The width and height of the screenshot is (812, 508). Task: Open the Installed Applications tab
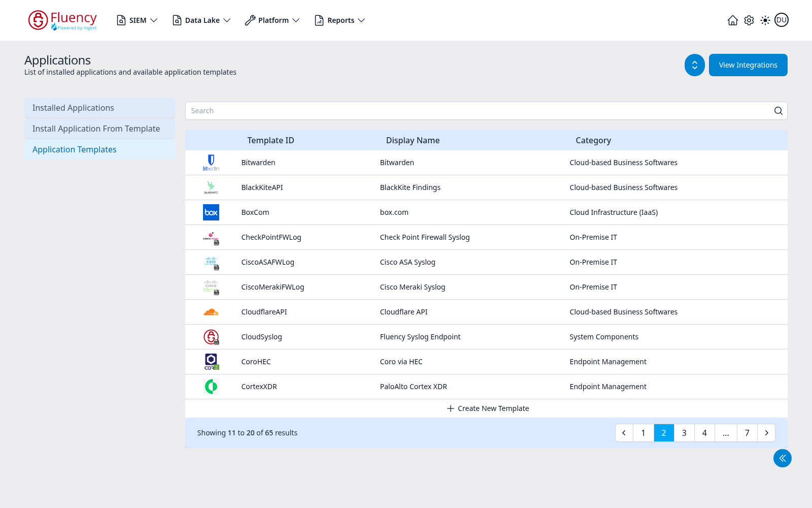[99, 108]
